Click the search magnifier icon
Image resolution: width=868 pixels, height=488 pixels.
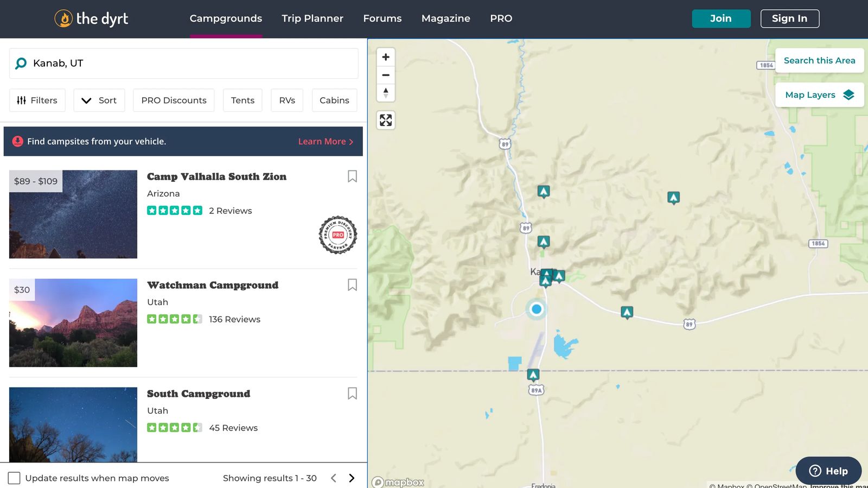[x=21, y=64]
